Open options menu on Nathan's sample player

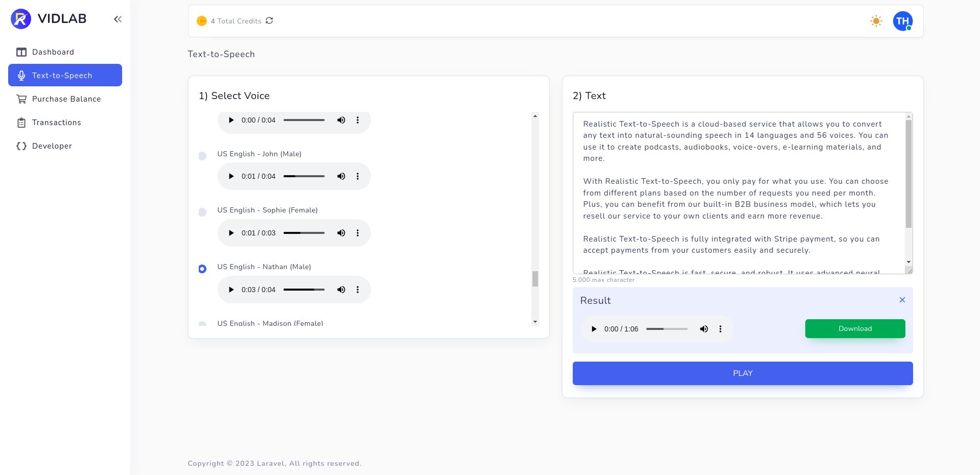point(358,290)
